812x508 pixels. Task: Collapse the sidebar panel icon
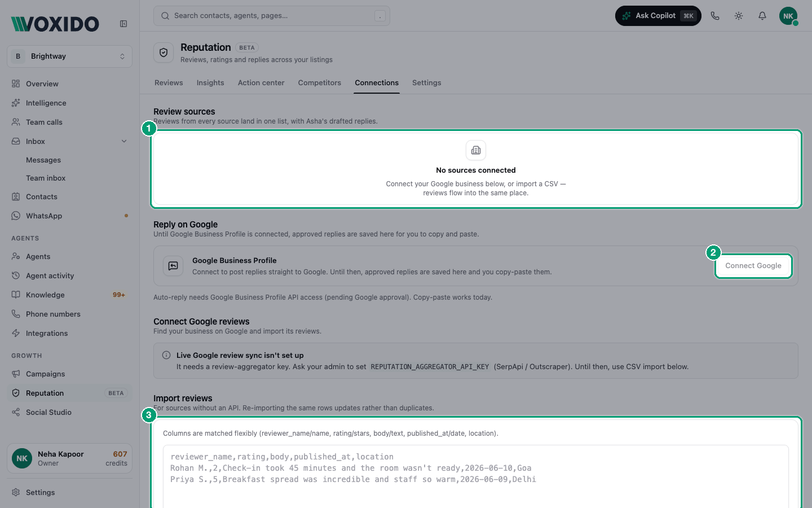pyautogui.click(x=123, y=24)
